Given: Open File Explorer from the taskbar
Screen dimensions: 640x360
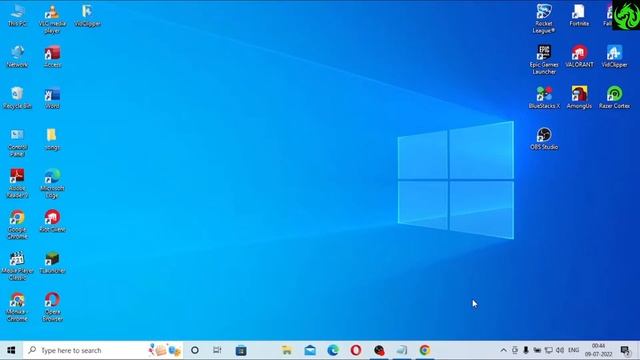Looking at the screenshot, I should (x=287, y=350).
